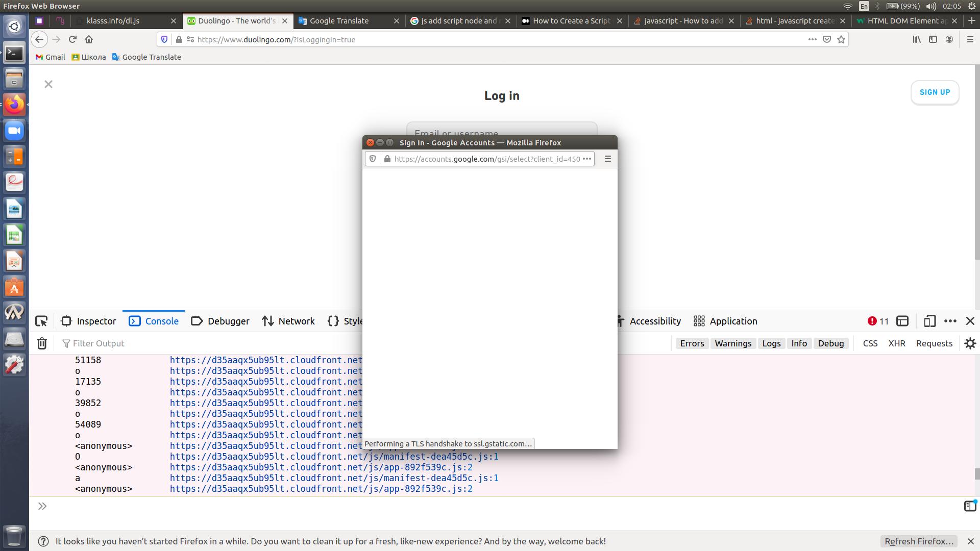Focus the Filter Output input field
This screenshot has width=980, height=551.
[x=204, y=343]
